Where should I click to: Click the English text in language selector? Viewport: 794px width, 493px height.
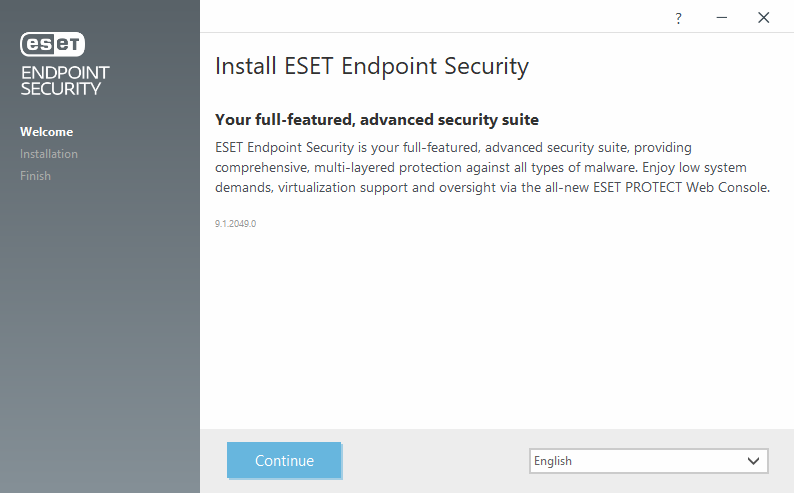pos(553,461)
